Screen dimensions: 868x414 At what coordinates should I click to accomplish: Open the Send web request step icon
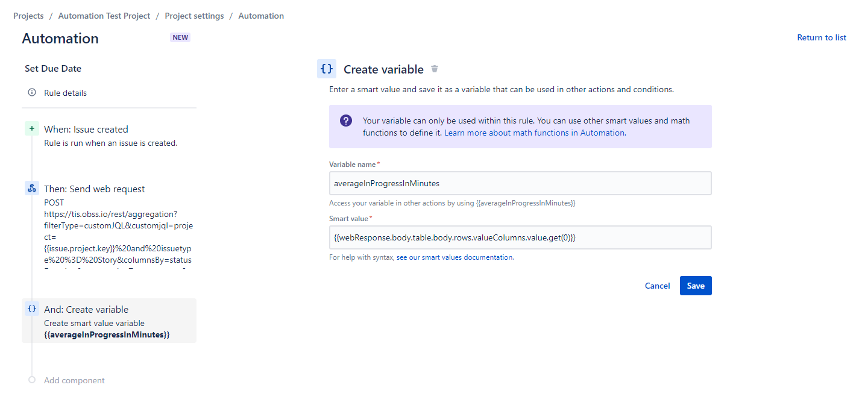[x=32, y=188]
